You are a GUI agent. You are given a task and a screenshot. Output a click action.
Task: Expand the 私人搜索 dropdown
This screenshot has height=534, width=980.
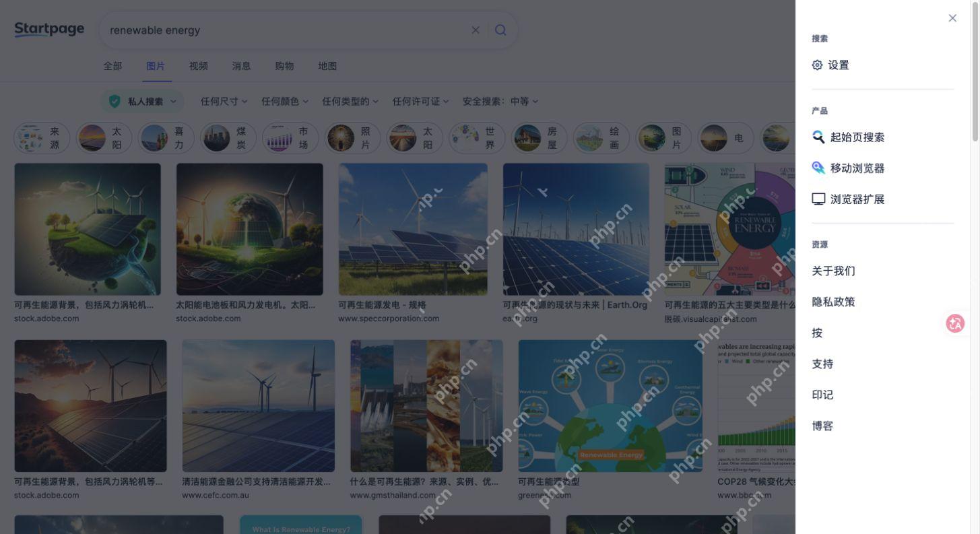click(x=143, y=101)
